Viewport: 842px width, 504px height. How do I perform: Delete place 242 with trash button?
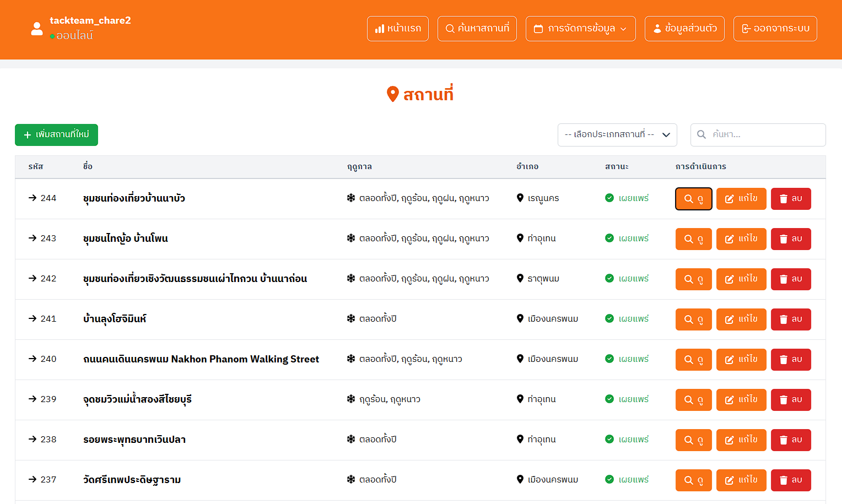pyautogui.click(x=790, y=279)
